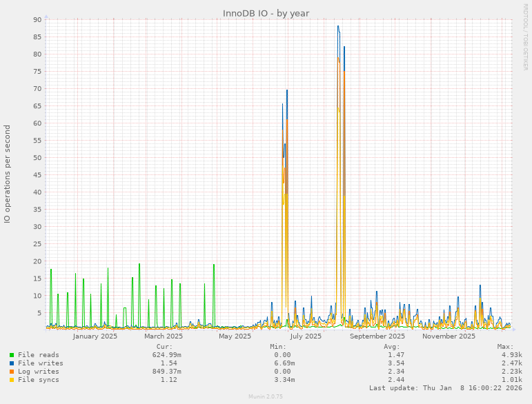Click File writes current value 1.54
This screenshot has height=404, width=532.
[168, 363]
